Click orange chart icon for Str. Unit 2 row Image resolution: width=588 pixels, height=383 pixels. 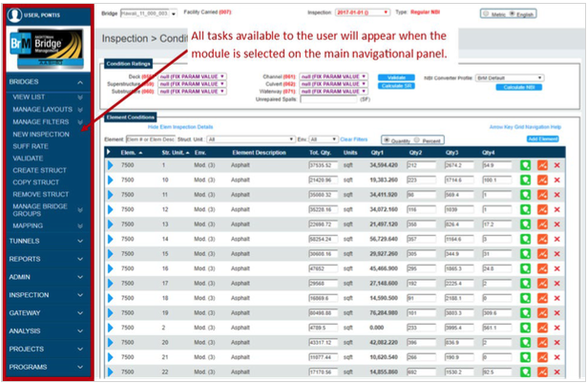542,328
